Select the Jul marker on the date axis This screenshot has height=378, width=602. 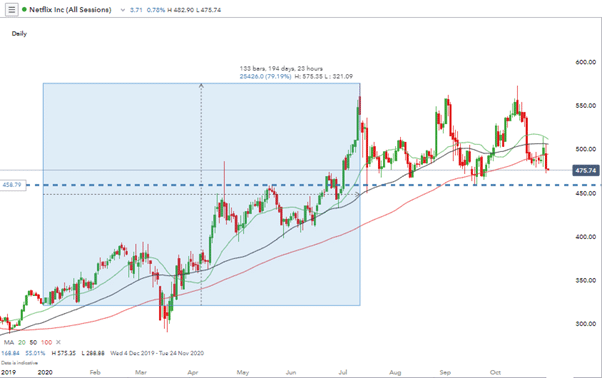(x=343, y=372)
